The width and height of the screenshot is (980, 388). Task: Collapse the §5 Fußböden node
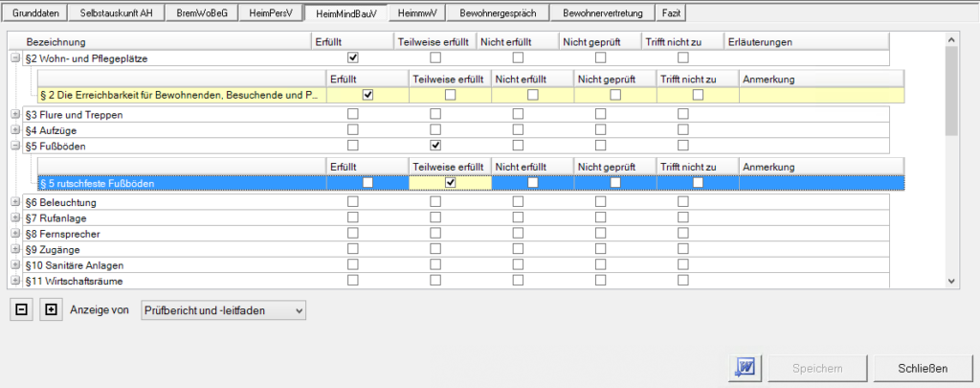point(15,146)
